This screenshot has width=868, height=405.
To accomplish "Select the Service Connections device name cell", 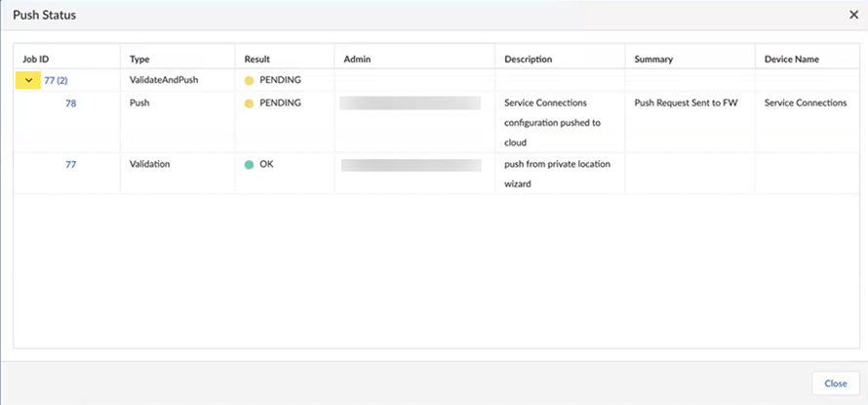I will coord(805,102).
